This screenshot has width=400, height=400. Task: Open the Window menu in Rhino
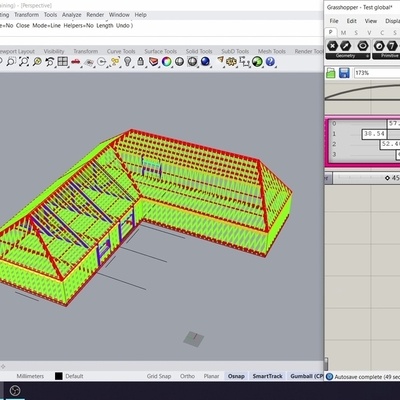pos(119,15)
